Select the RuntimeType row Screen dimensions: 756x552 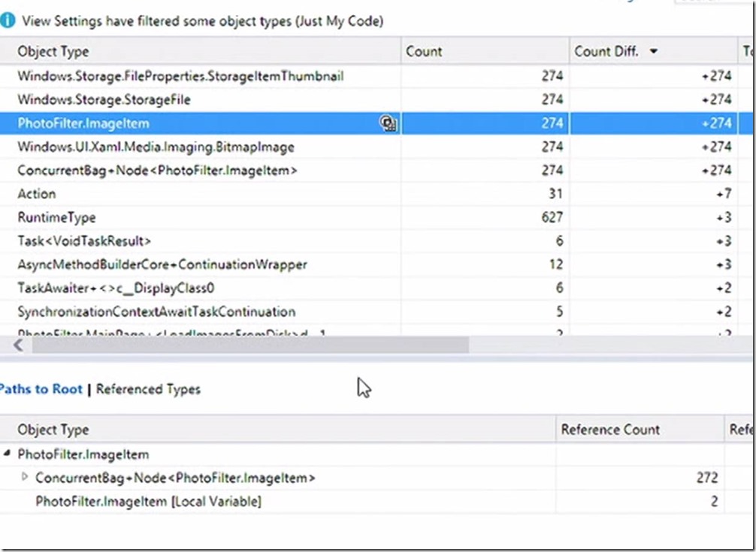376,218
